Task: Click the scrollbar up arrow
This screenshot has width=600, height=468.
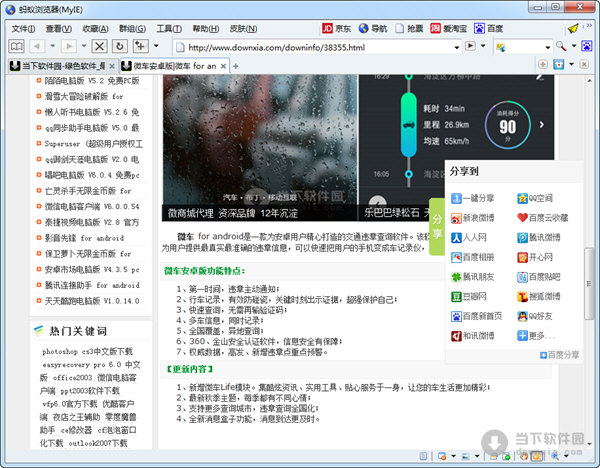Action: (x=589, y=81)
